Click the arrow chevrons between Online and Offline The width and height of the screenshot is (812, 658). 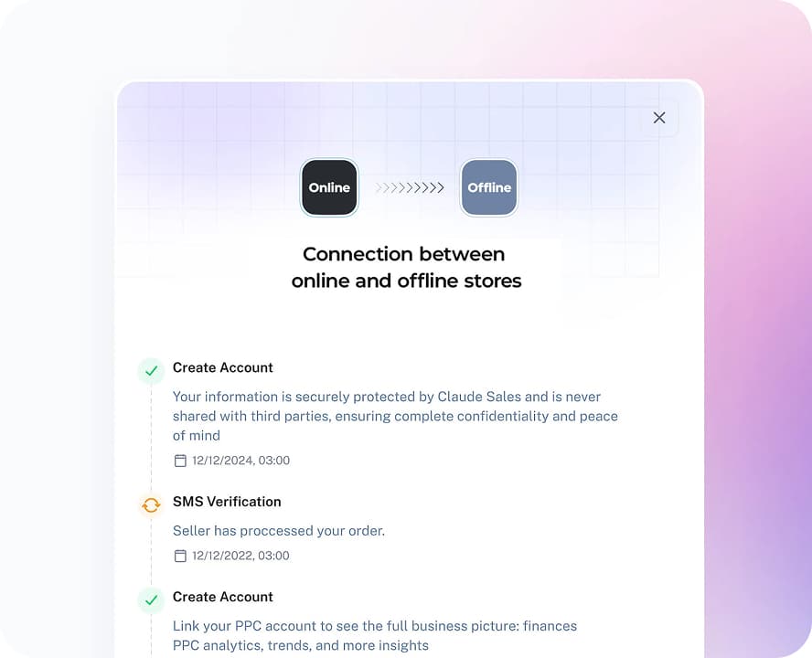[x=410, y=187]
